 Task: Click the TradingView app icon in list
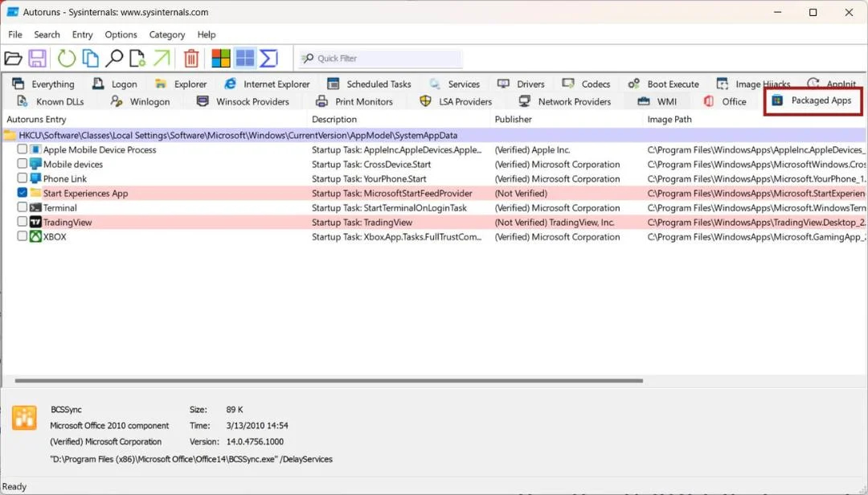35,222
